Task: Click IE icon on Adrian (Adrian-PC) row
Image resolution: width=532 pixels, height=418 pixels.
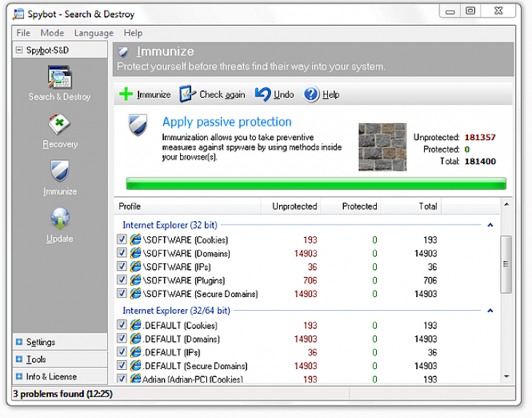Action: click(136, 379)
